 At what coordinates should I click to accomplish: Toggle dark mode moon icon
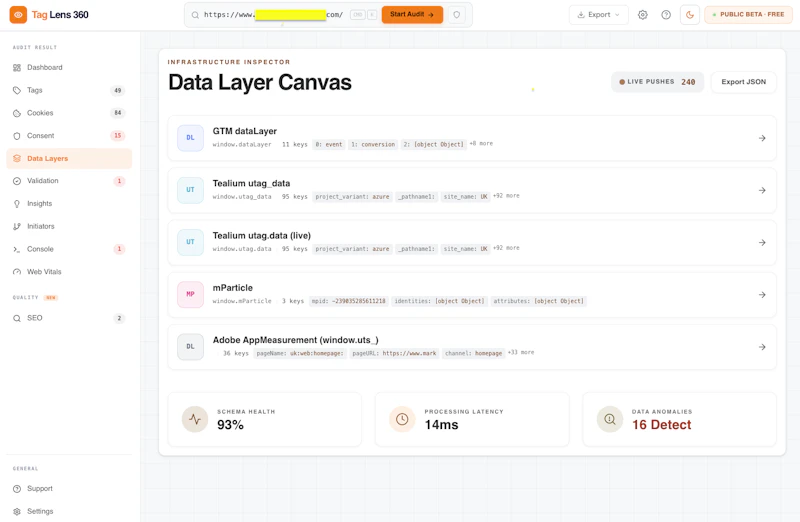pos(690,15)
